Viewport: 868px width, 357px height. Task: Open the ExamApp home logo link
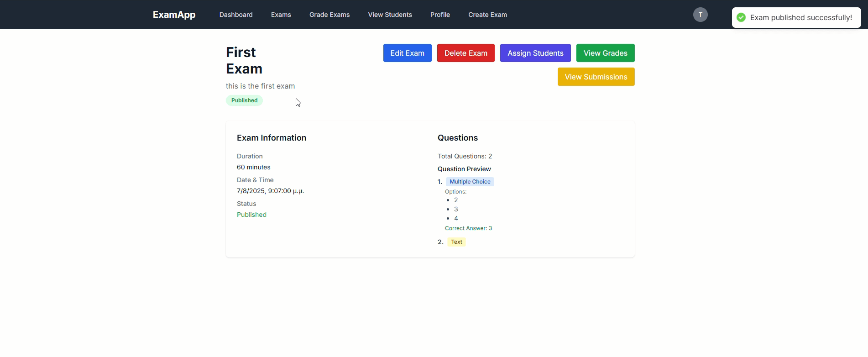tap(174, 15)
